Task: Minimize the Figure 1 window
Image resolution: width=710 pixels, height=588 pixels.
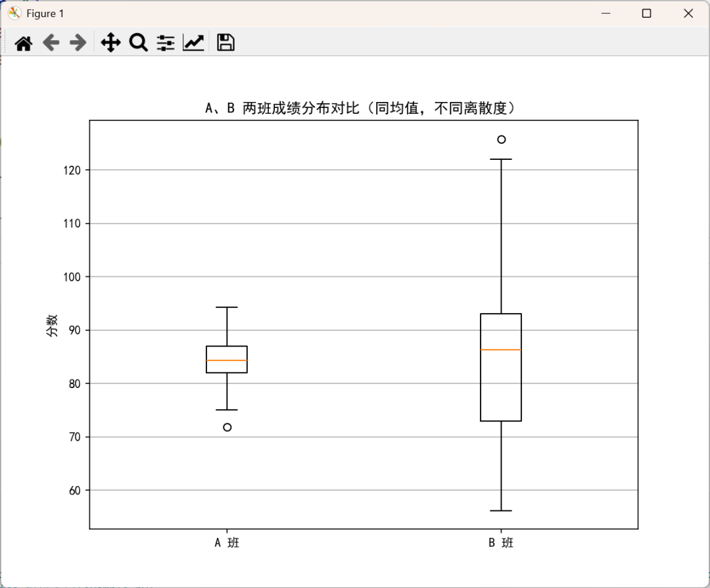Action: tap(606, 13)
